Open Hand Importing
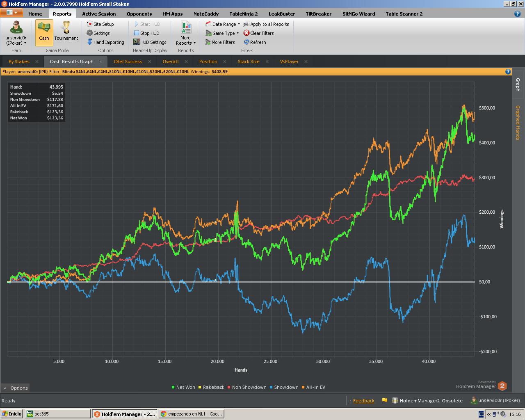Image resolution: width=525 pixels, height=420 pixels. (105, 42)
